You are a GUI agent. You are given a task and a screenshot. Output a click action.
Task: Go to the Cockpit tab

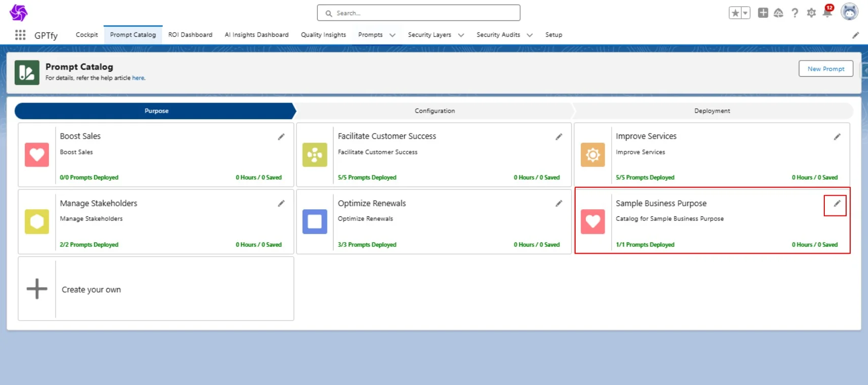(x=86, y=35)
